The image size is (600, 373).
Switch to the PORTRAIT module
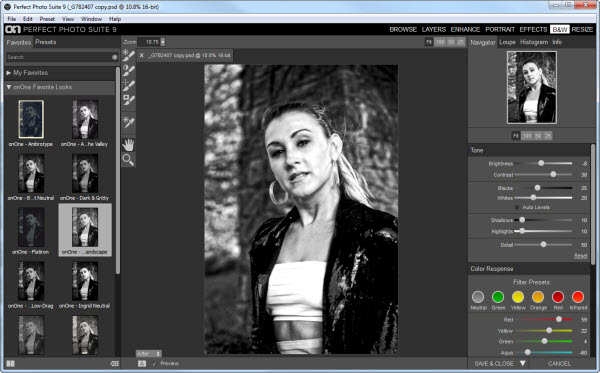[x=500, y=29]
